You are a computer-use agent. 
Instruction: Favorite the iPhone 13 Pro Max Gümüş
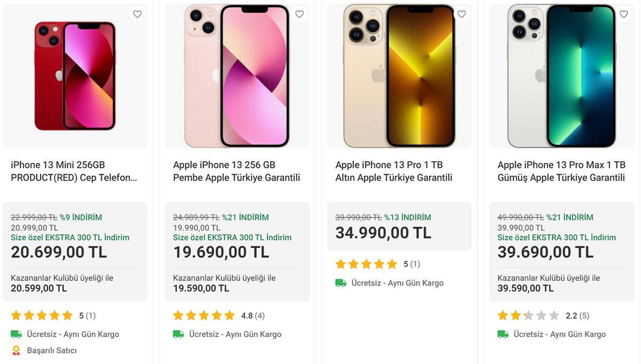[624, 14]
